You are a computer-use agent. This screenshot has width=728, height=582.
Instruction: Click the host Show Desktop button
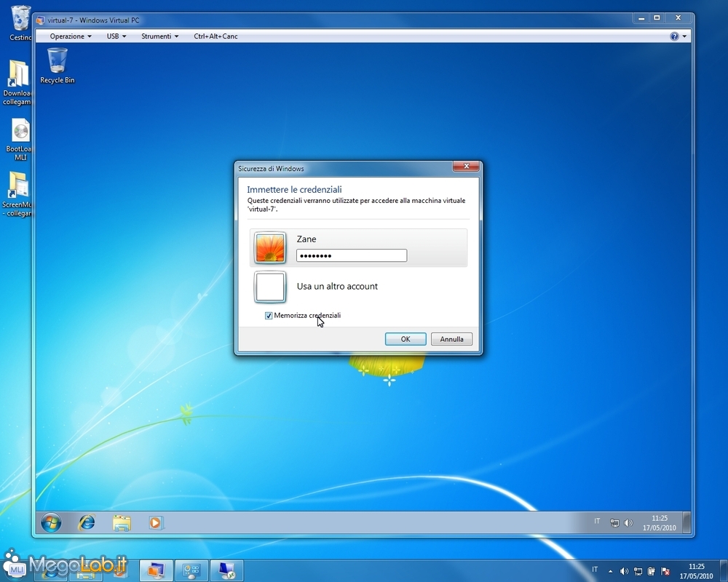pos(724,571)
